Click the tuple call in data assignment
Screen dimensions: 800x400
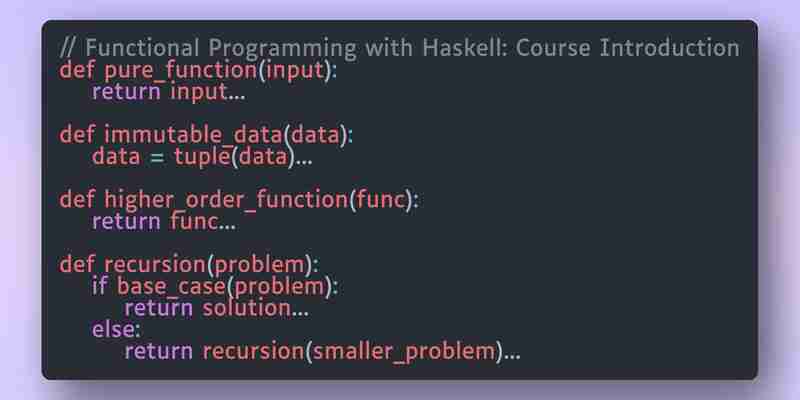coord(203,157)
